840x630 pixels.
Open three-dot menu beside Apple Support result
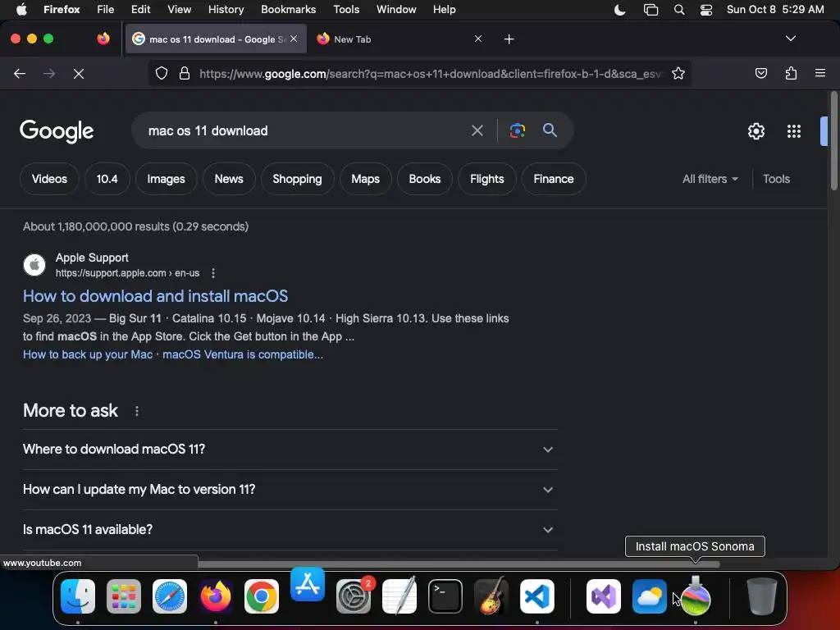(213, 273)
